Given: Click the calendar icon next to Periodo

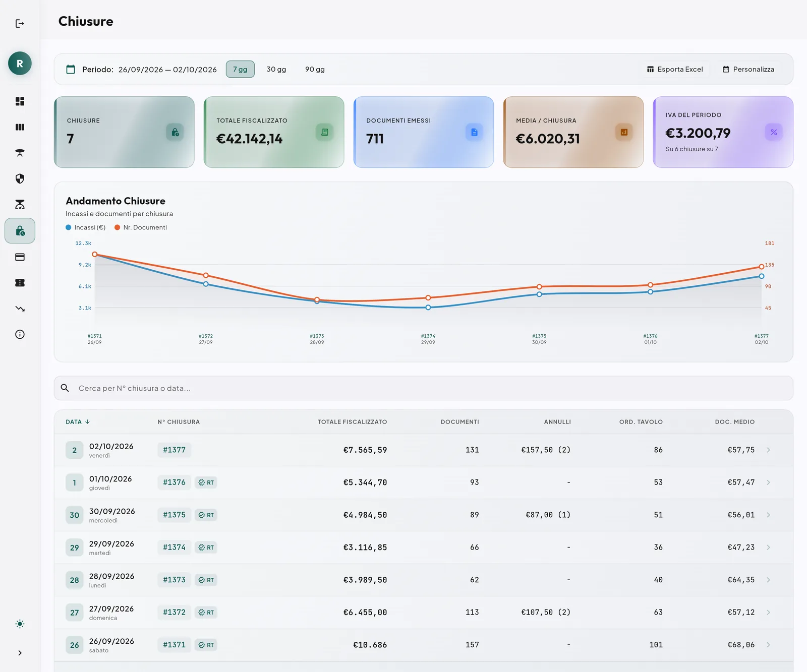Looking at the screenshot, I should 71,70.
